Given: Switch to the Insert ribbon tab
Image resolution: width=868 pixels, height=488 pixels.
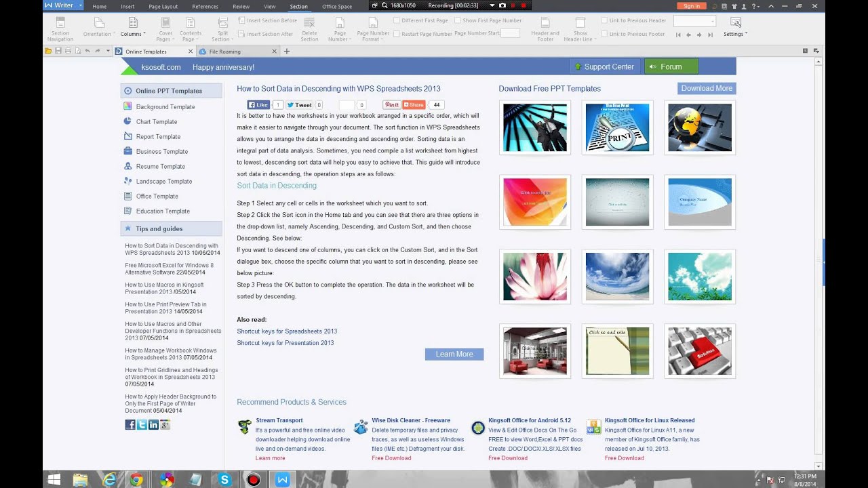Looking at the screenshot, I should pos(127,6).
